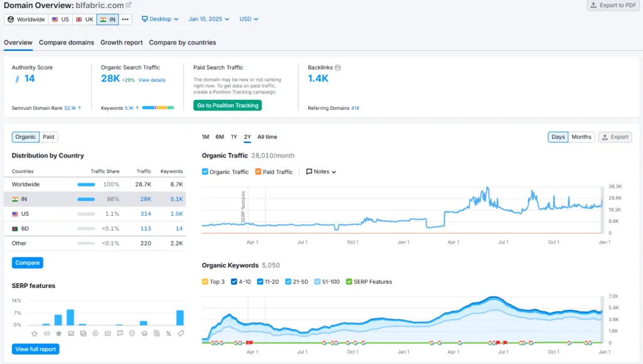The image size is (643, 364).
Task: Switch to the Growth report tab
Action: click(x=121, y=43)
